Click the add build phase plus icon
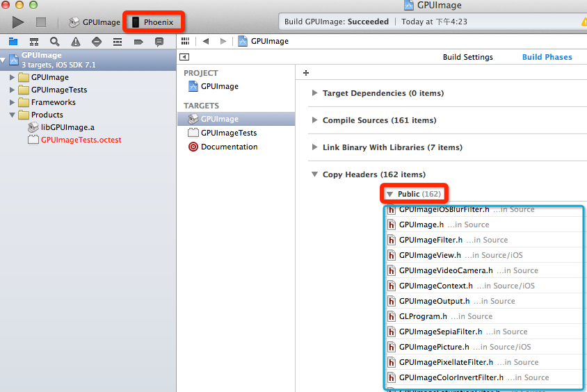The image size is (587, 392). [306, 73]
